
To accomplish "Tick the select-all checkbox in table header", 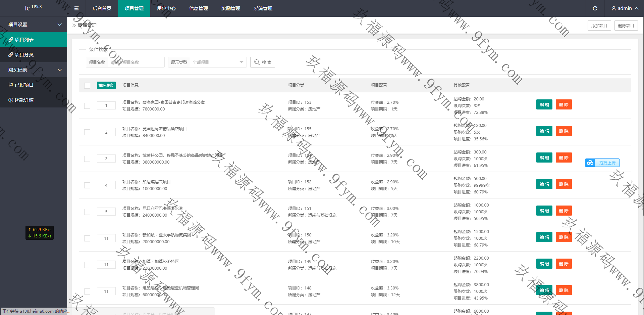I will (x=87, y=85).
